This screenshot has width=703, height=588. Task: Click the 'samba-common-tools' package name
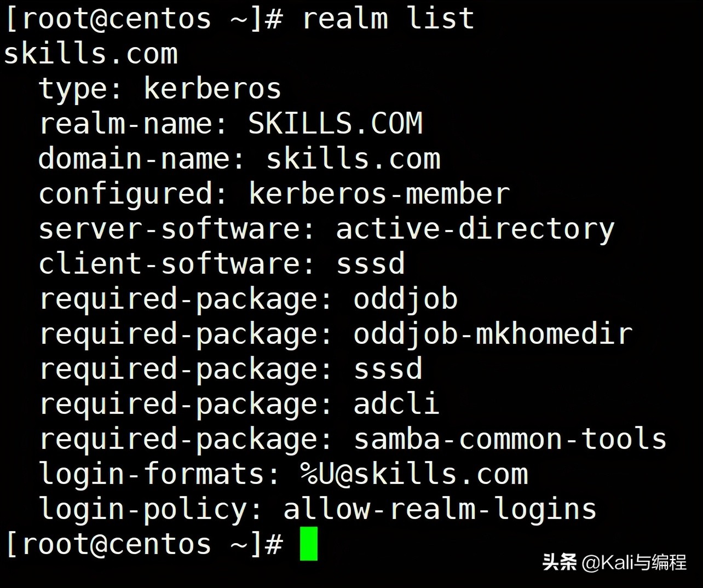tap(510, 439)
